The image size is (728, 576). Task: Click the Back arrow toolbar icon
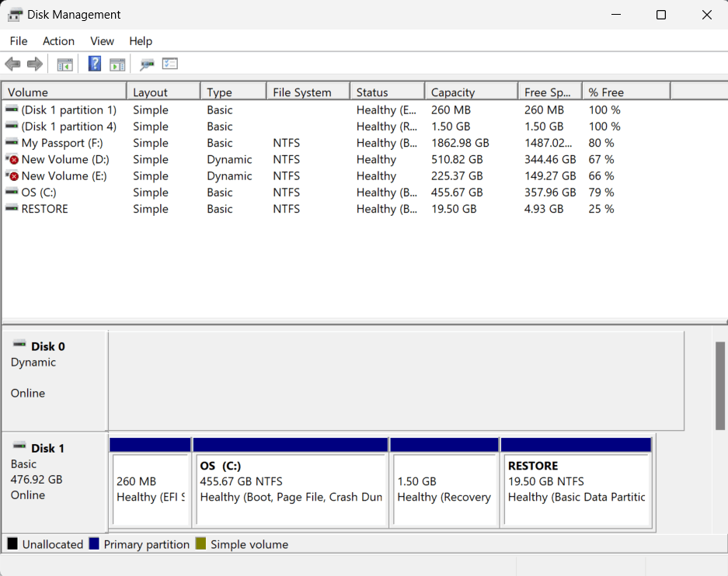[x=12, y=64]
